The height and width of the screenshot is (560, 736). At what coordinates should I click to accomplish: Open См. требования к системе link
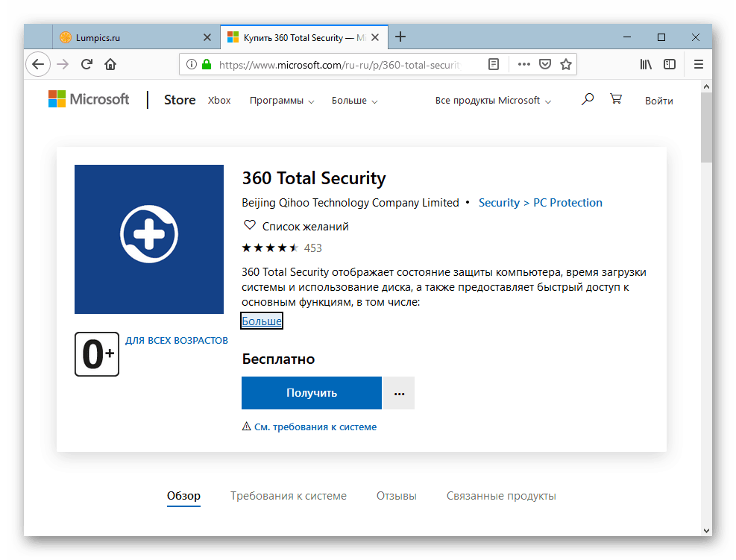[x=315, y=427]
